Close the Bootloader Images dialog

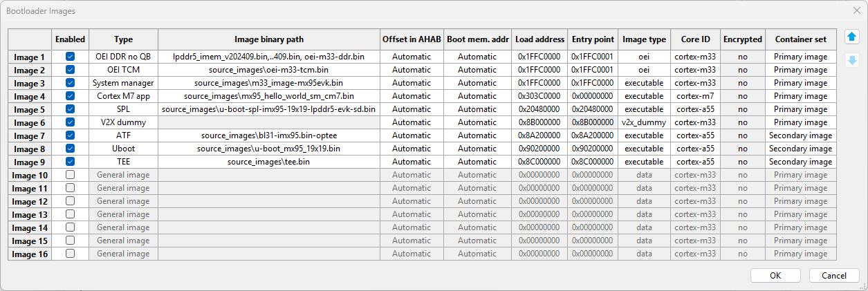tap(856, 10)
